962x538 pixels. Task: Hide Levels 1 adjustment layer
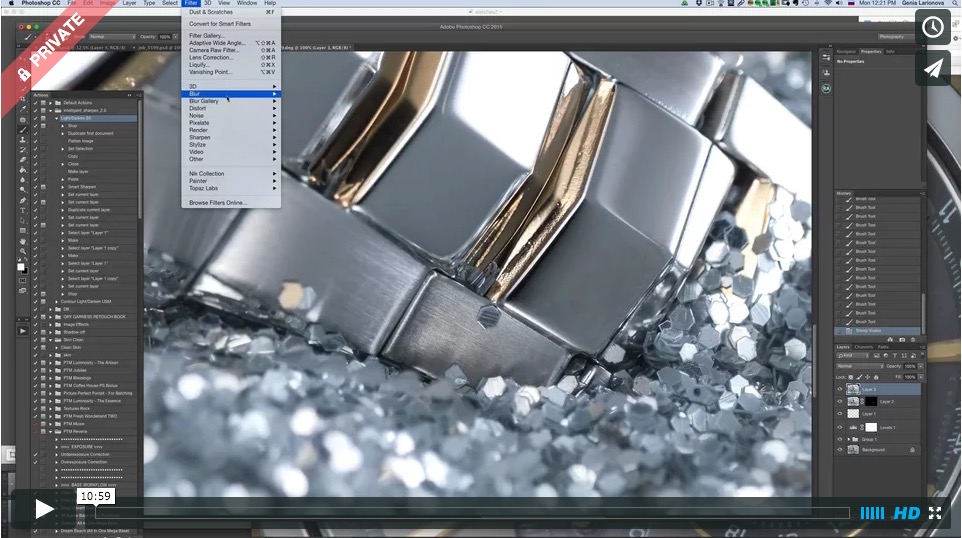coord(840,428)
